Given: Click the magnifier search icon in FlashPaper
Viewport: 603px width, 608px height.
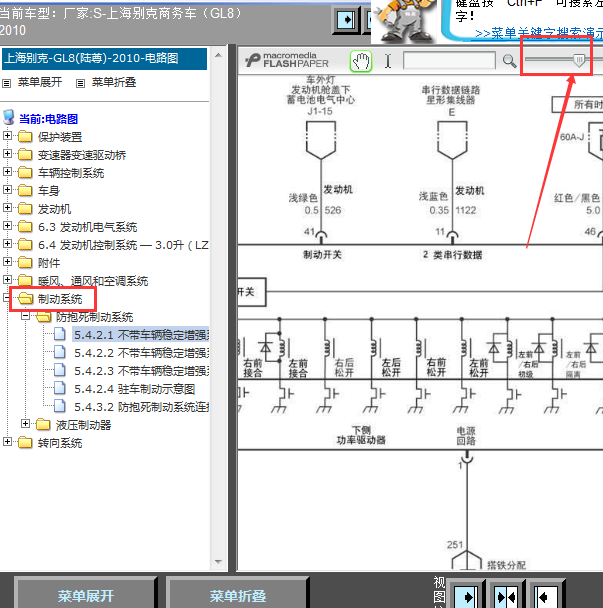Looking at the screenshot, I should 509,61.
